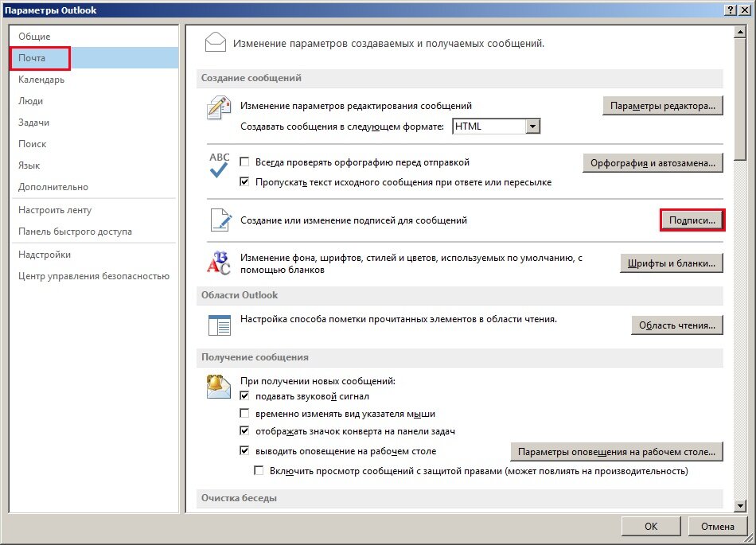Enable briefly change mouse pointer option

244,413
